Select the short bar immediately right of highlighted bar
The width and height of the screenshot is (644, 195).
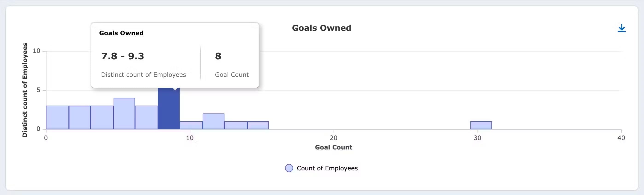click(191, 125)
